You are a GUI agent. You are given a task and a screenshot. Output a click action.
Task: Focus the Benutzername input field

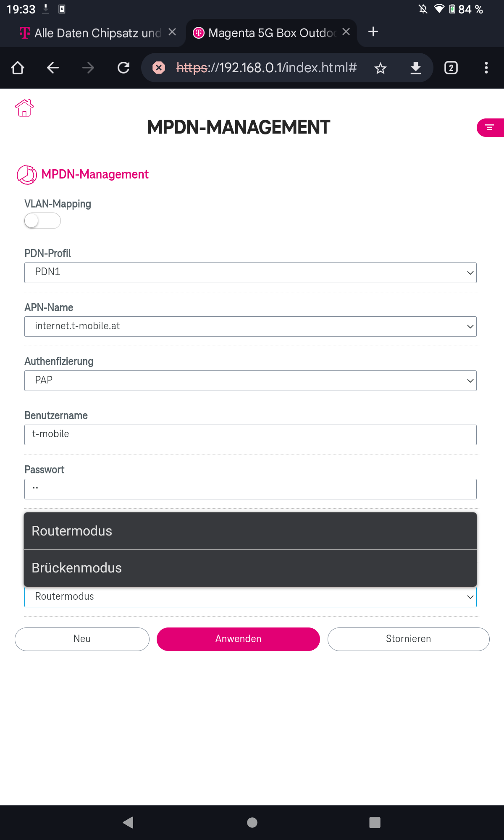(250, 435)
